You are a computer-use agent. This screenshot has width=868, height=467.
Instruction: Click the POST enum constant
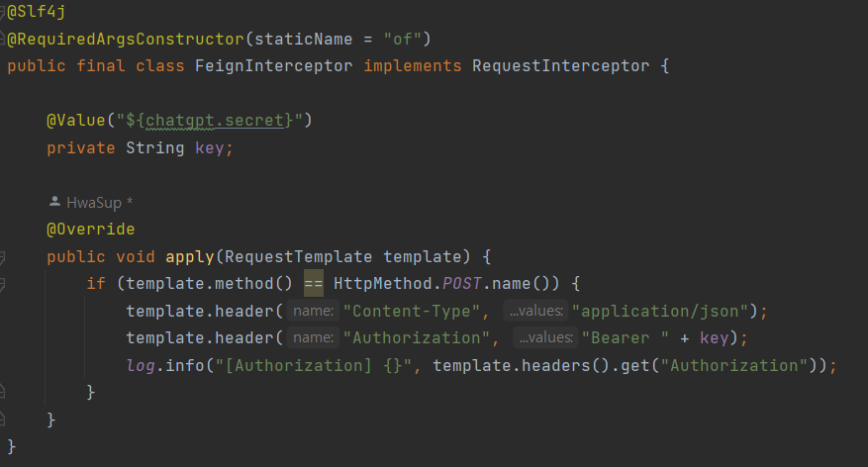[462, 283]
